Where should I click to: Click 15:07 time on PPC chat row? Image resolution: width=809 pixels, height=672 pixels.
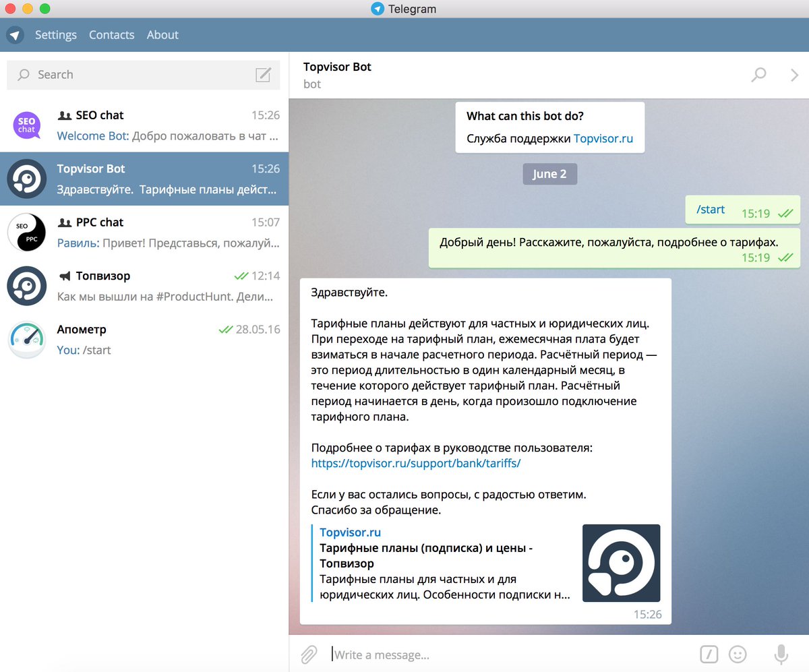pos(266,222)
